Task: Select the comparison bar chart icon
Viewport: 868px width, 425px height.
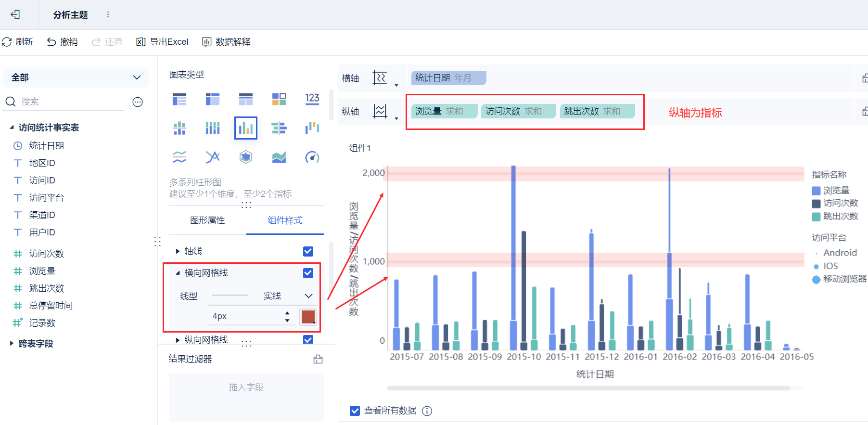Action: point(279,128)
